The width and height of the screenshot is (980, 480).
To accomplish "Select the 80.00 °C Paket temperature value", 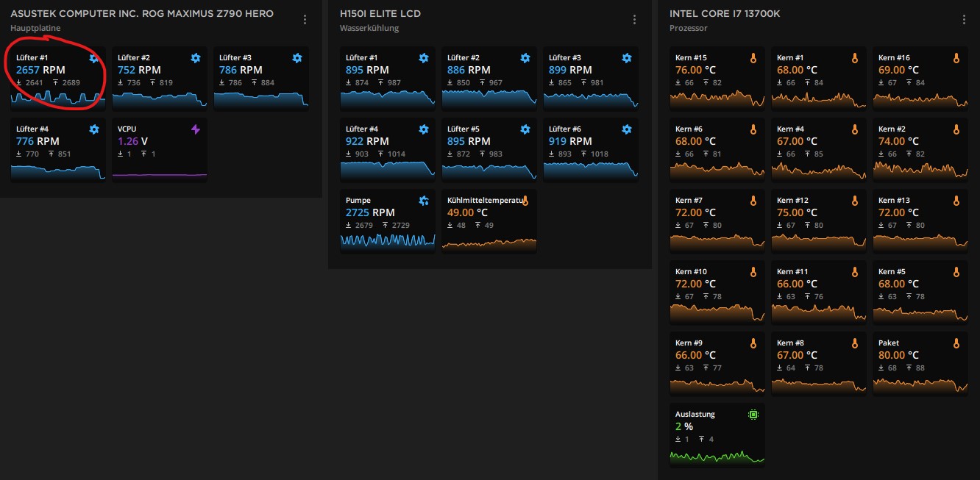I will pyautogui.click(x=898, y=355).
